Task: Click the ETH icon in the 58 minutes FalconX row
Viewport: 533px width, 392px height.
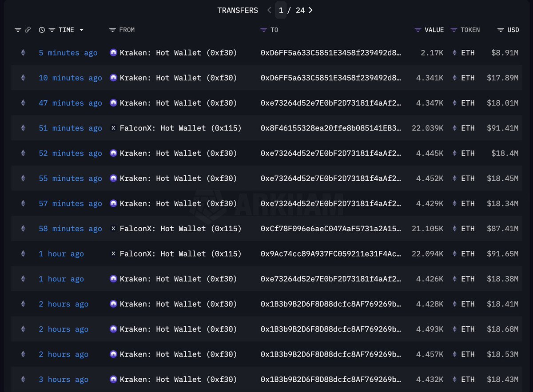Action: coord(454,229)
